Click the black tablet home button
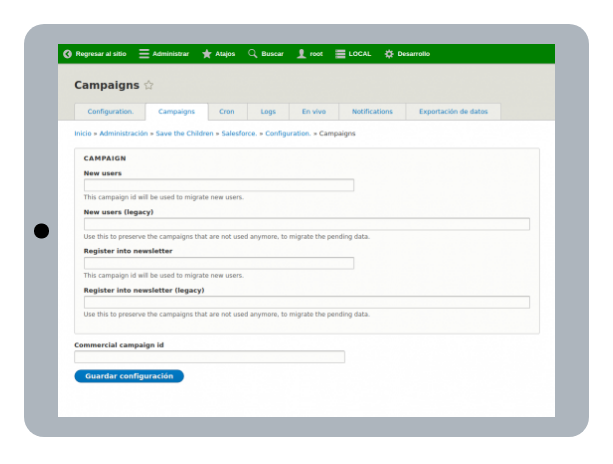This screenshot has width=613, height=464. (x=41, y=231)
